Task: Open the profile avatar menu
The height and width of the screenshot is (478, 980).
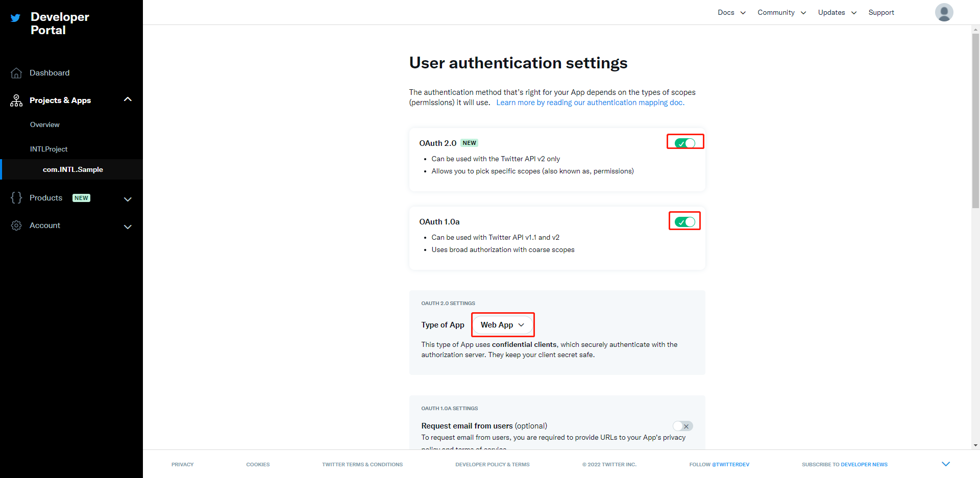Action: [944, 12]
